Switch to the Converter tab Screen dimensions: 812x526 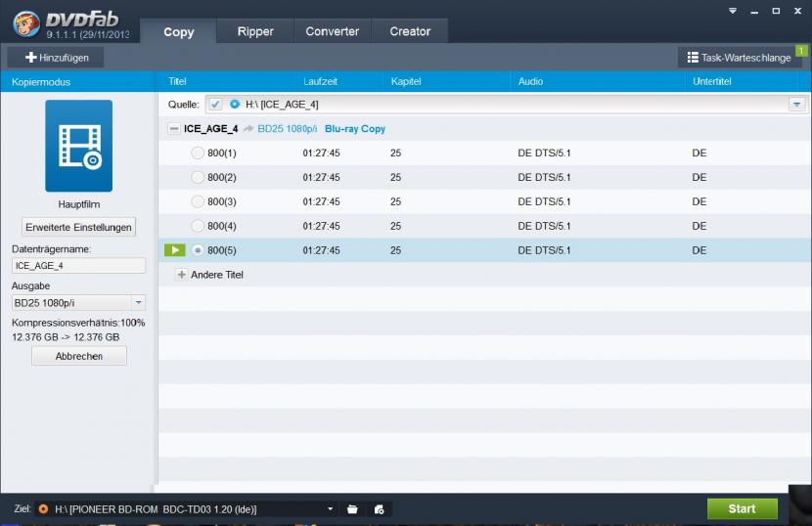[x=332, y=31]
